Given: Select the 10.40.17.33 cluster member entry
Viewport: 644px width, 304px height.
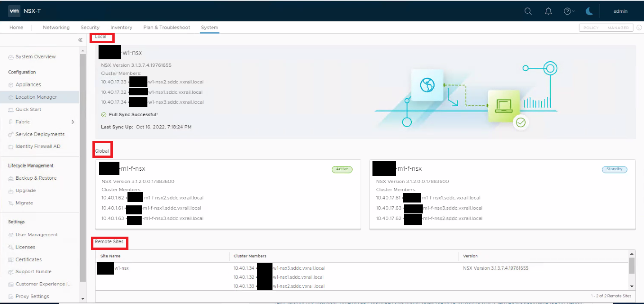Looking at the screenshot, I should pyautogui.click(x=152, y=82).
